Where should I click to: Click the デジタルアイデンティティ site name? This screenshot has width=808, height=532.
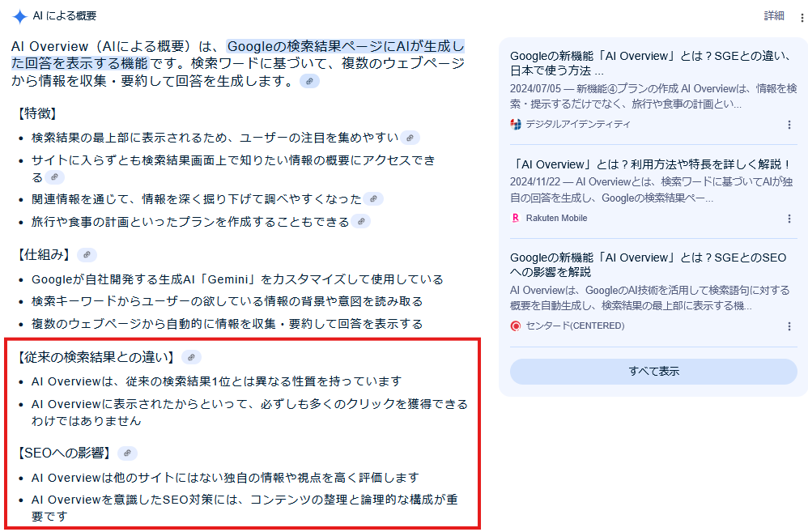[577, 124]
